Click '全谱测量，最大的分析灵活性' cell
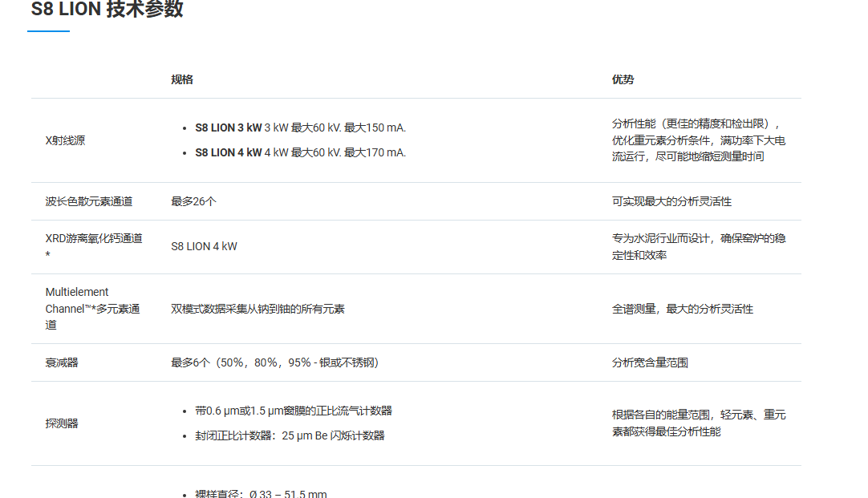868x498 pixels. pos(683,309)
